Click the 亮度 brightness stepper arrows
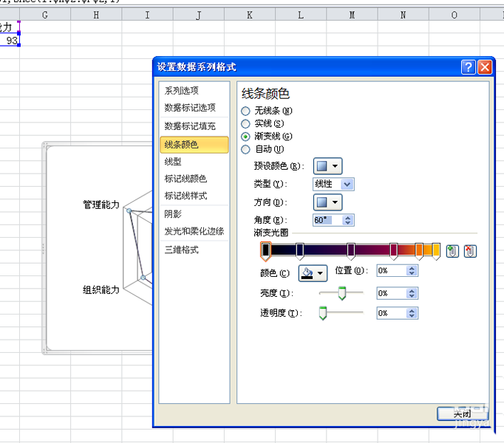 tap(412, 293)
